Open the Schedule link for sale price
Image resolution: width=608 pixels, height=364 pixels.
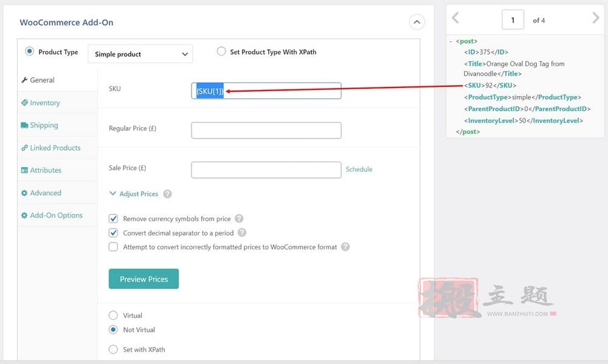coord(359,170)
